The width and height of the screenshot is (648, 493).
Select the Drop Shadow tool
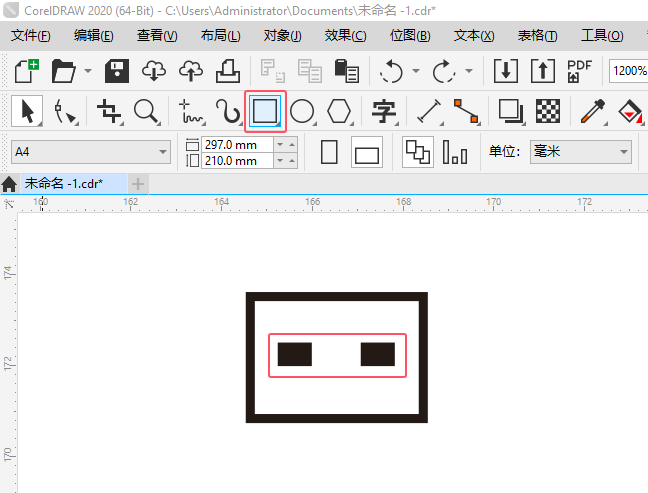512,112
